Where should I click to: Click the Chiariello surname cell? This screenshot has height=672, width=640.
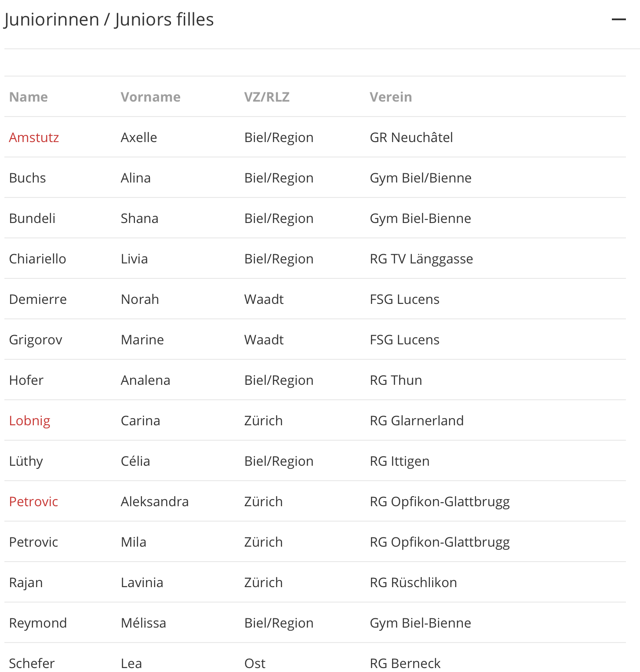tap(38, 259)
